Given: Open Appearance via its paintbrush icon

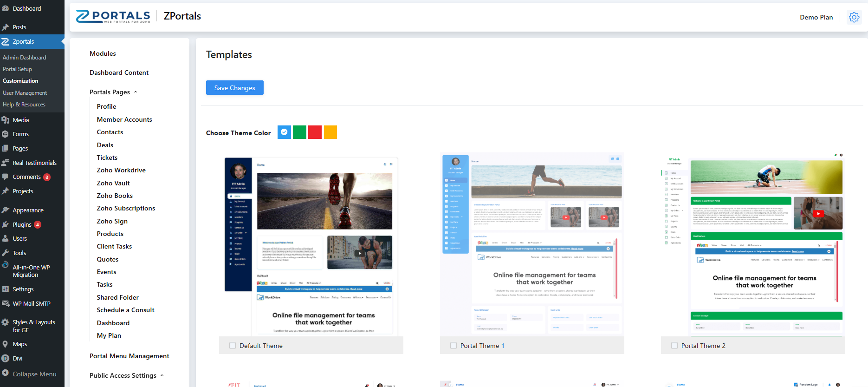Looking at the screenshot, I should tap(6, 210).
